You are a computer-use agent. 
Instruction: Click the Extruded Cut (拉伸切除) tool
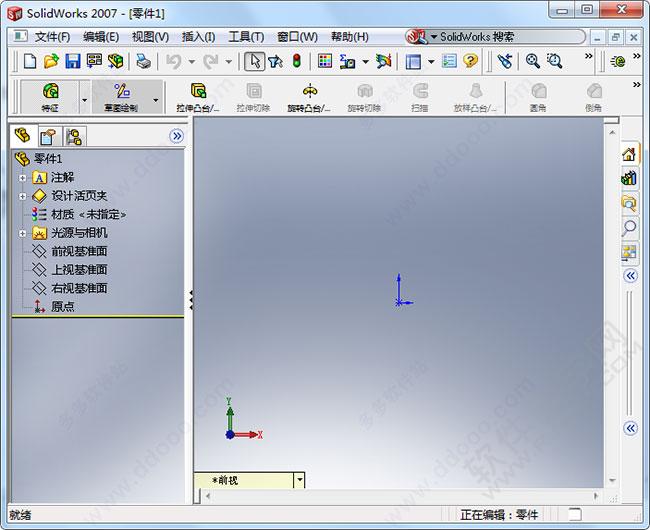[x=253, y=97]
